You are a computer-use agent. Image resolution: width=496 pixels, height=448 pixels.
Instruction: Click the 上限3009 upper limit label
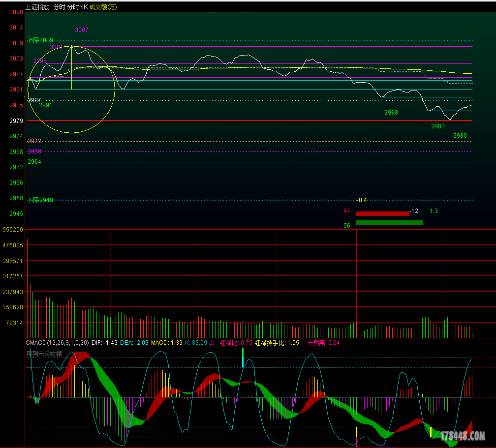40,40
